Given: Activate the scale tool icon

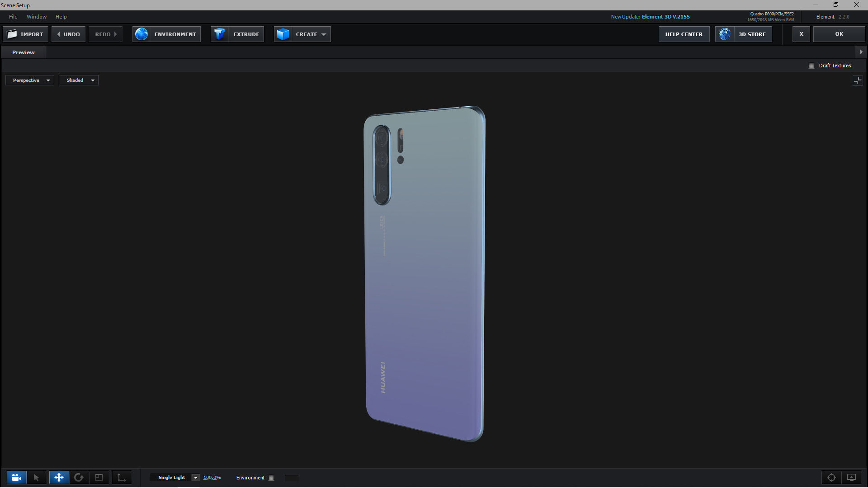Looking at the screenshot, I should click(x=99, y=478).
